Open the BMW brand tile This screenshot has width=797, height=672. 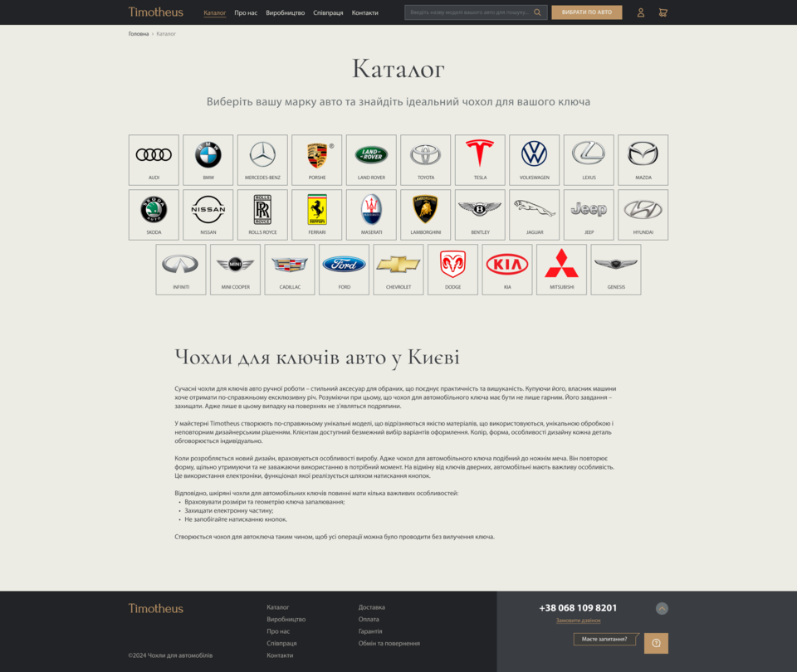(x=208, y=160)
